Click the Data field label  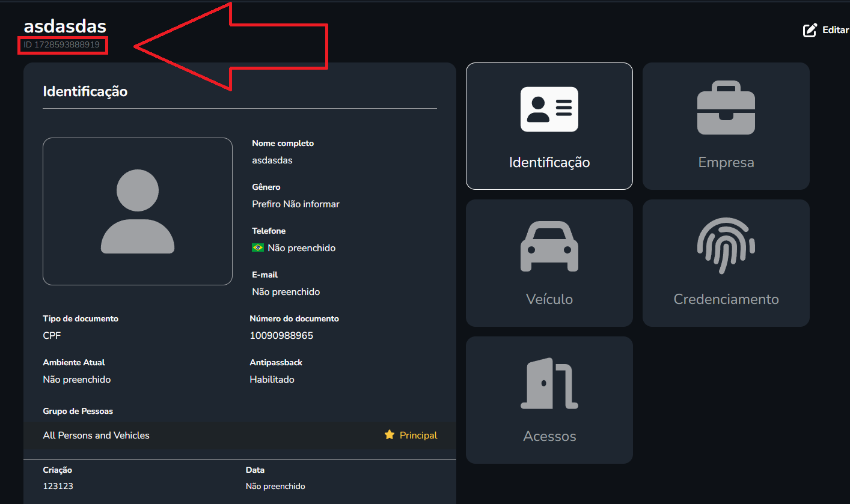point(255,470)
